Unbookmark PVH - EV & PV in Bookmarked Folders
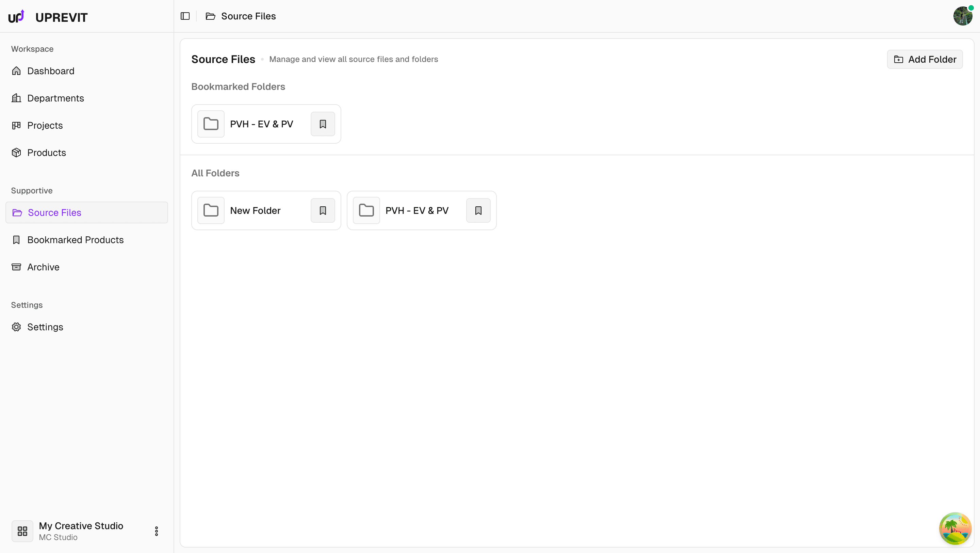The width and height of the screenshot is (980, 553). coord(322,124)
